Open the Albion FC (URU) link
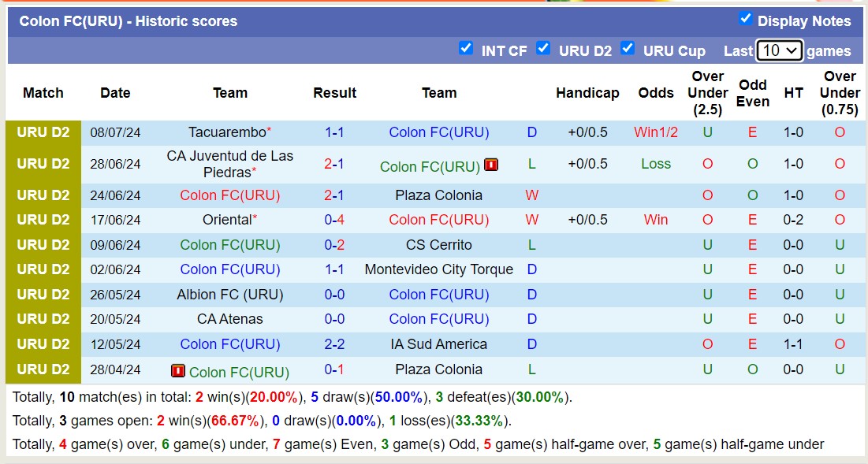Viewport: 868px width, 464px height. tap(230, 295)
